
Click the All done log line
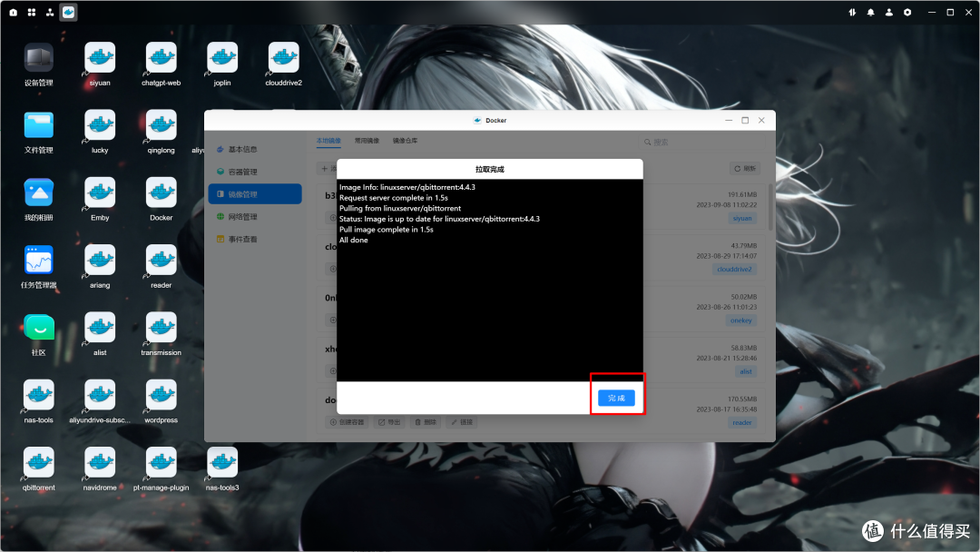click(354, 240)
